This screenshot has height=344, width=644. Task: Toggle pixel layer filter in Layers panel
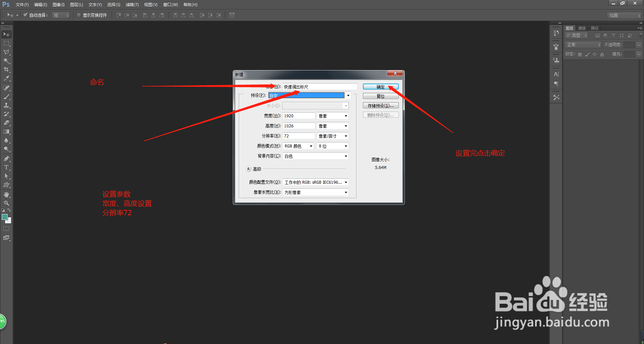coord(597,35)
